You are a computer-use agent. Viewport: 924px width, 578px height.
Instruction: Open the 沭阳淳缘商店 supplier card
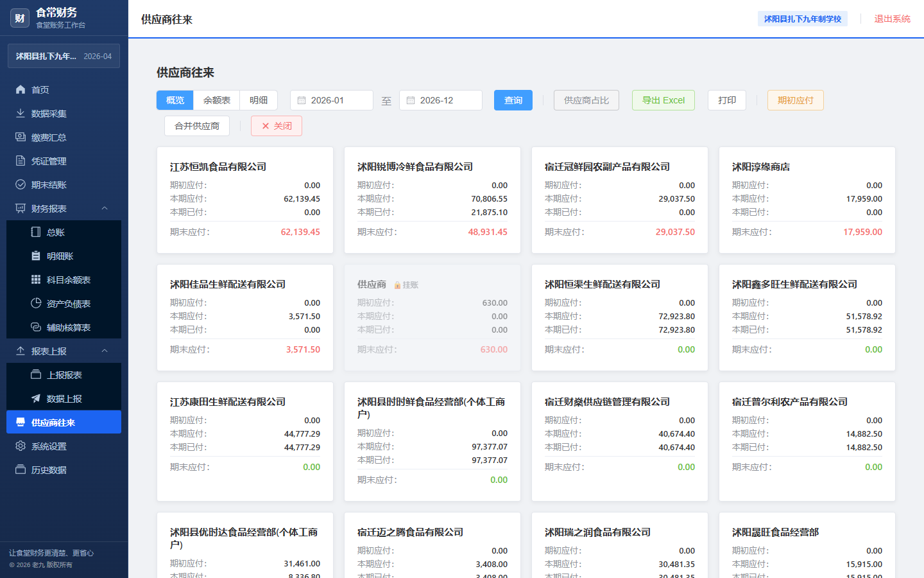click(807, 200)
